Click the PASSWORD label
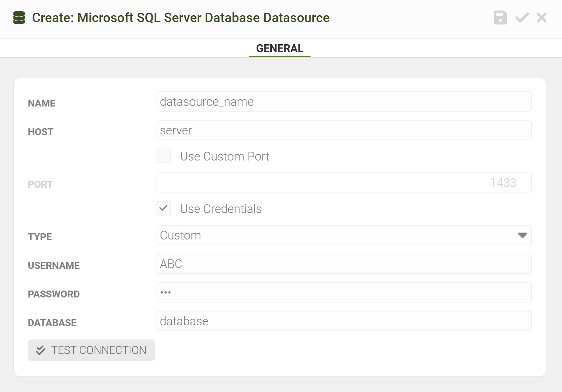Image resolution: width=562 pixels, height=392 pixels. [54, 294]
